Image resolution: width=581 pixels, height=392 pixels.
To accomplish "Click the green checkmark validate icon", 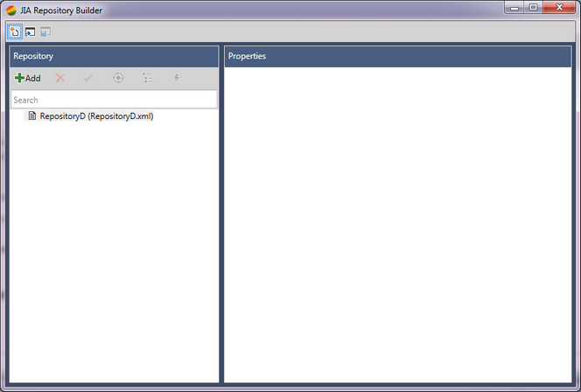I will point(88,78).
